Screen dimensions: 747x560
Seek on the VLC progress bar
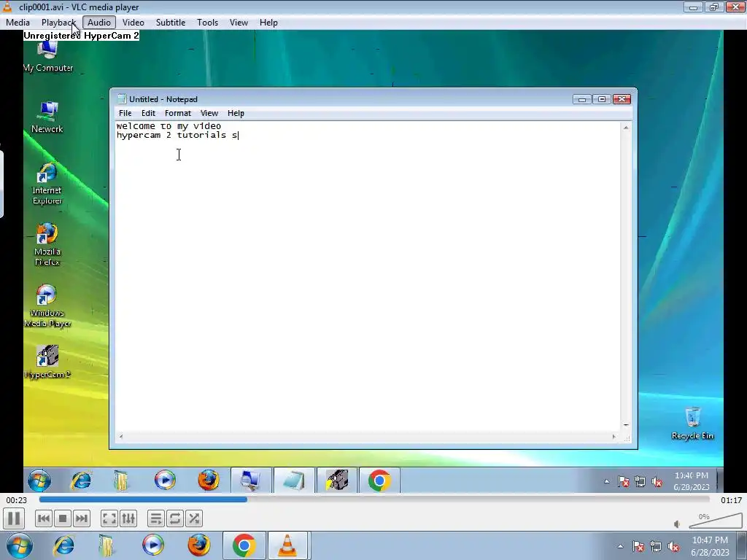coord(374,499)
